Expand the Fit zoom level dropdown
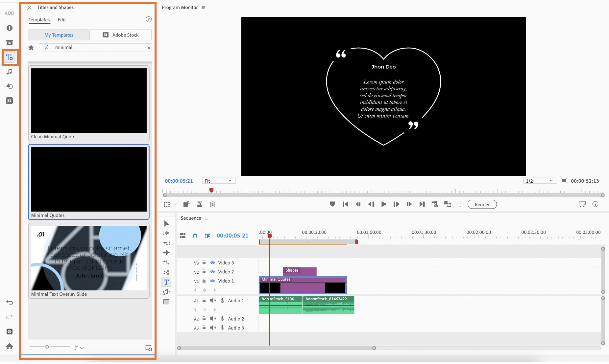 218,181
